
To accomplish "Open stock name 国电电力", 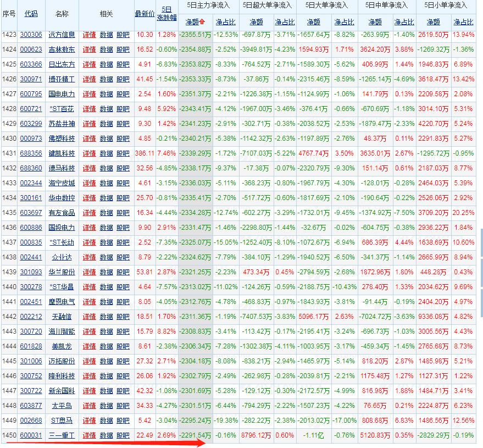I will [x=62, y=94].
